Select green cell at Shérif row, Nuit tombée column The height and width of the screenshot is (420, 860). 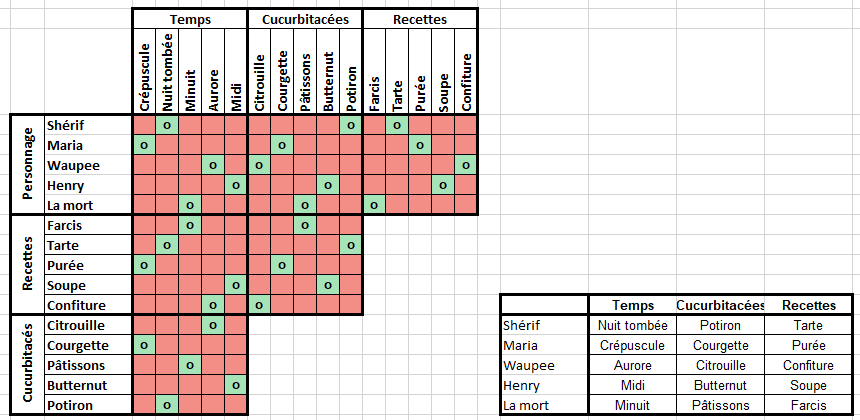click(167, 125)
